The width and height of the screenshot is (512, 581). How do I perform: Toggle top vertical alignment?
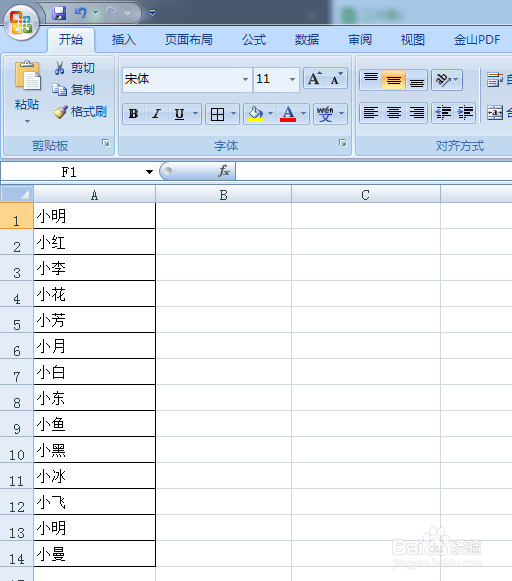point(371,80)
